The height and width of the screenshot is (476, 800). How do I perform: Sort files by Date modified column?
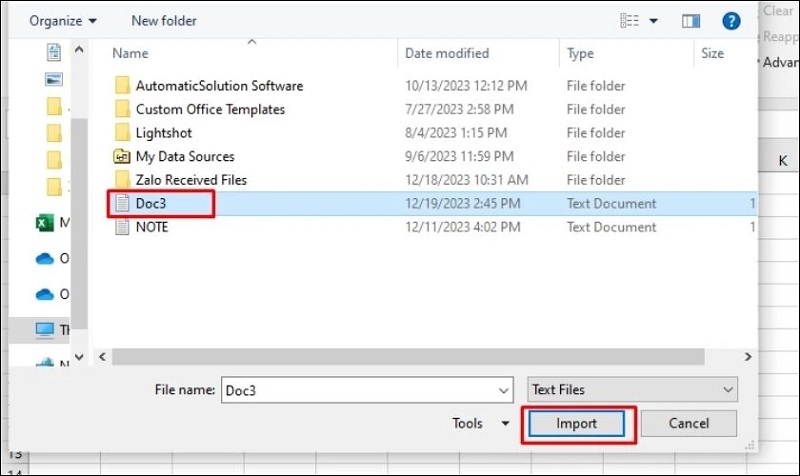pyautogui.click(x=446, y=53)
